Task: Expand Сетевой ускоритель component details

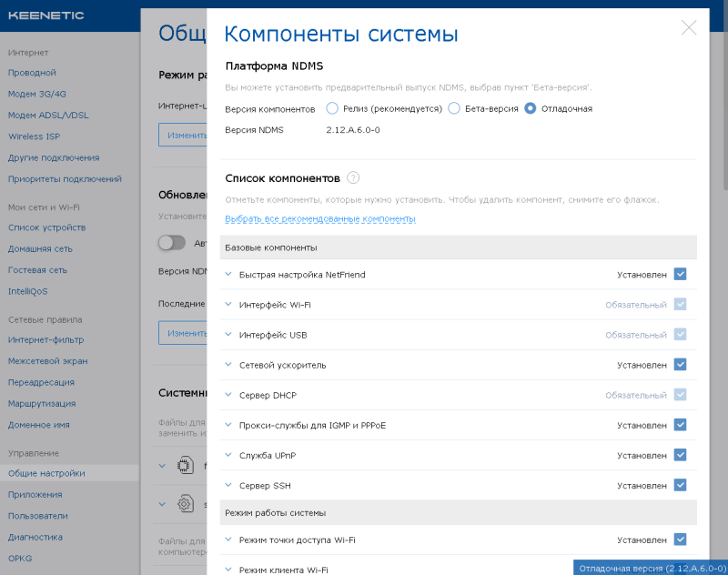Action: 228,365
